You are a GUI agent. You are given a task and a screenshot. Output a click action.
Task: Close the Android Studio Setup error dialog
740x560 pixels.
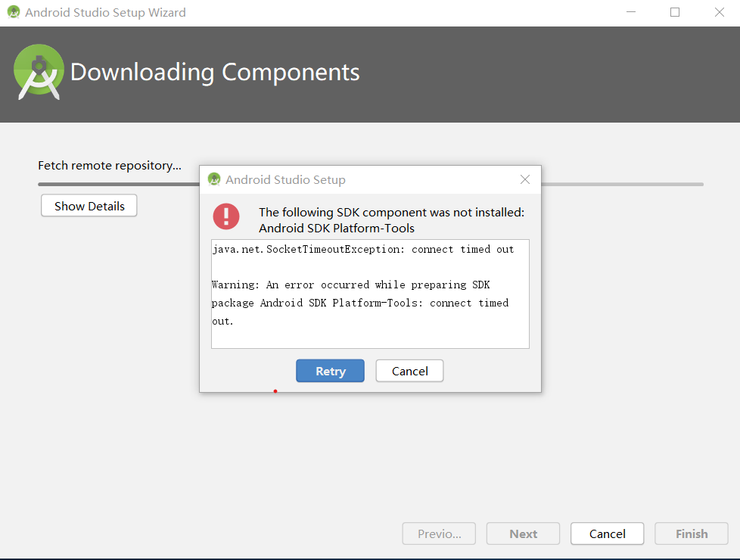pos(525,179)
